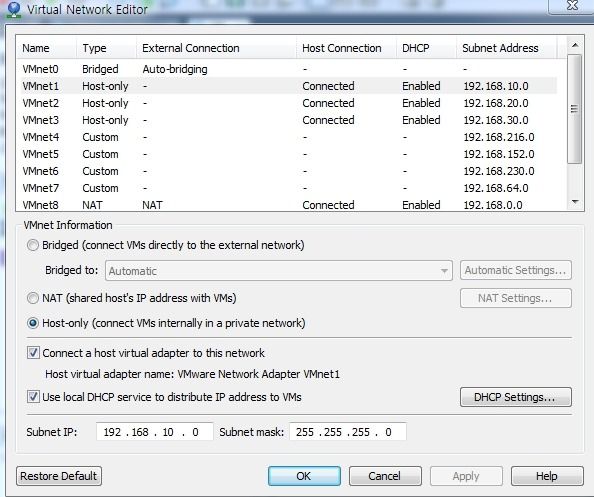Select the VMnet8 row

click(289, 205)
